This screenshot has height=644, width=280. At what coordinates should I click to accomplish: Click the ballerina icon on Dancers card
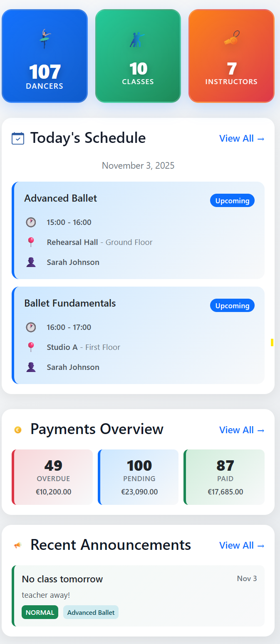pos(45,39)
